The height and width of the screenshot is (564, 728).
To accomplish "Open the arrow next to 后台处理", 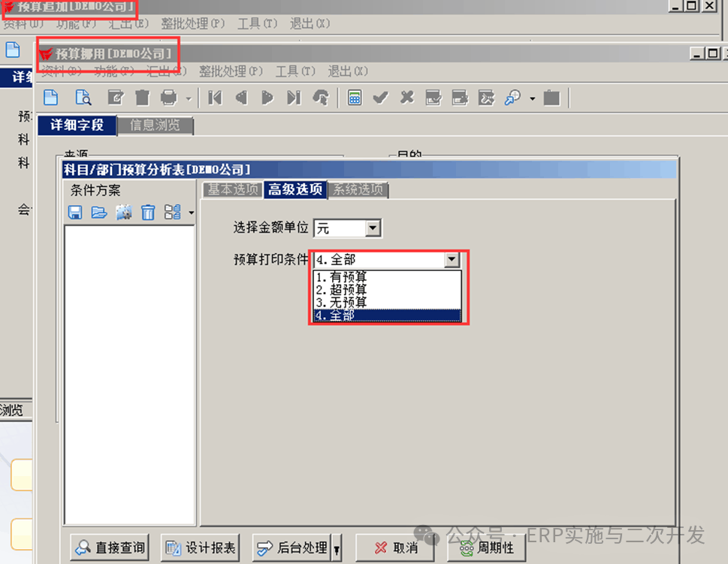I will 337,548.
